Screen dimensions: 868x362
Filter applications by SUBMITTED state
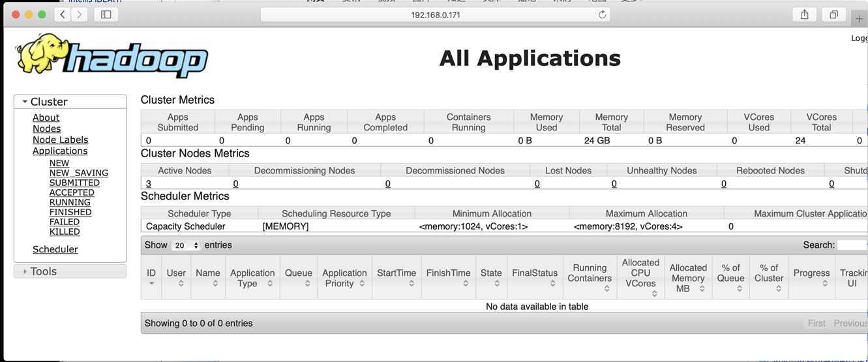75,183
